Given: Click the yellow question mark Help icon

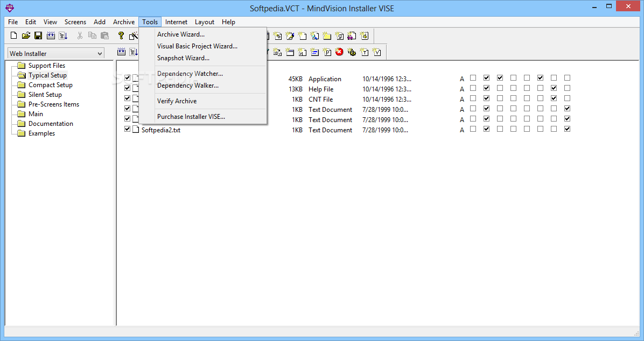Looking at the screenshot, I should pyautogui.click(x=121, y=35).
